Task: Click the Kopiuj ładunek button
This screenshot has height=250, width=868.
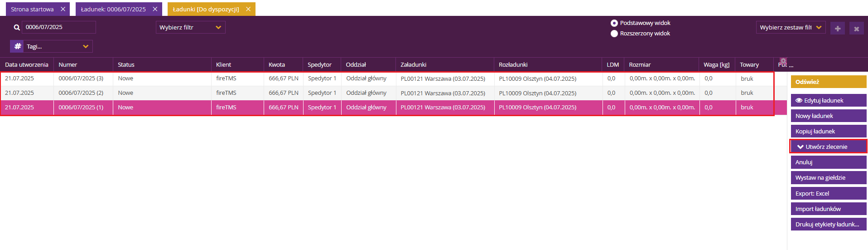Action: 829,131
